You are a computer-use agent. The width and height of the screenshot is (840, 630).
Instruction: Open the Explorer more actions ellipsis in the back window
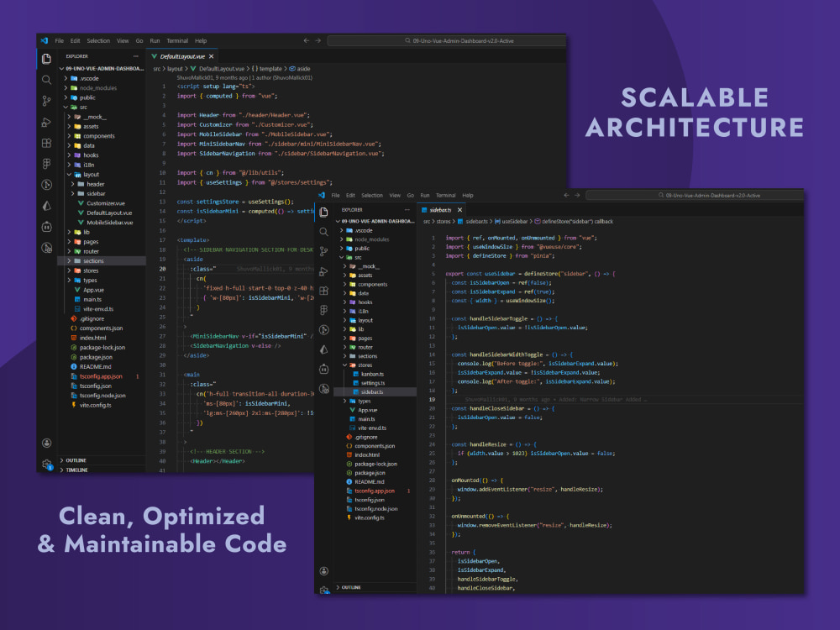135,56
